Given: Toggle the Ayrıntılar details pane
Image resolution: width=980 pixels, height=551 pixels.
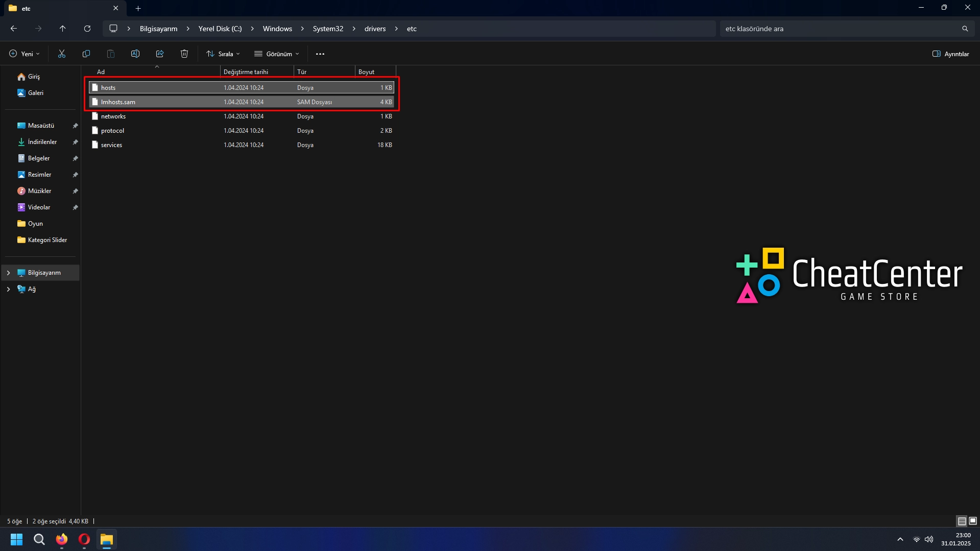Looking at the screenshot, I should 950,54.
